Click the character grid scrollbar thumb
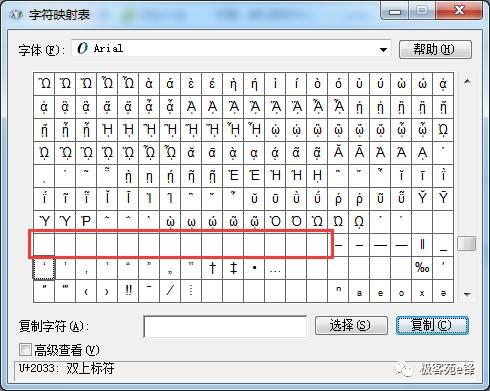490x391 pixels. tap(467, 244)
